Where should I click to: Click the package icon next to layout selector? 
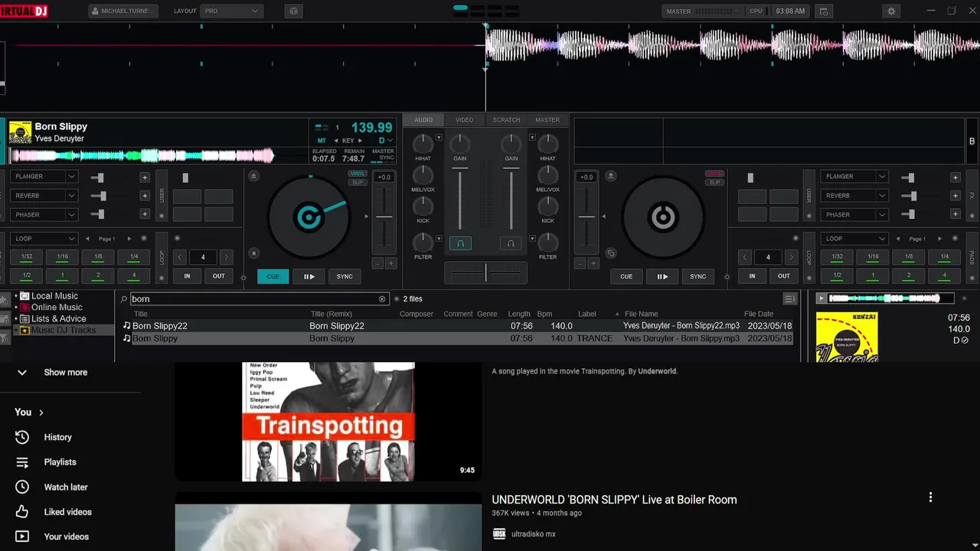(293, 11)
